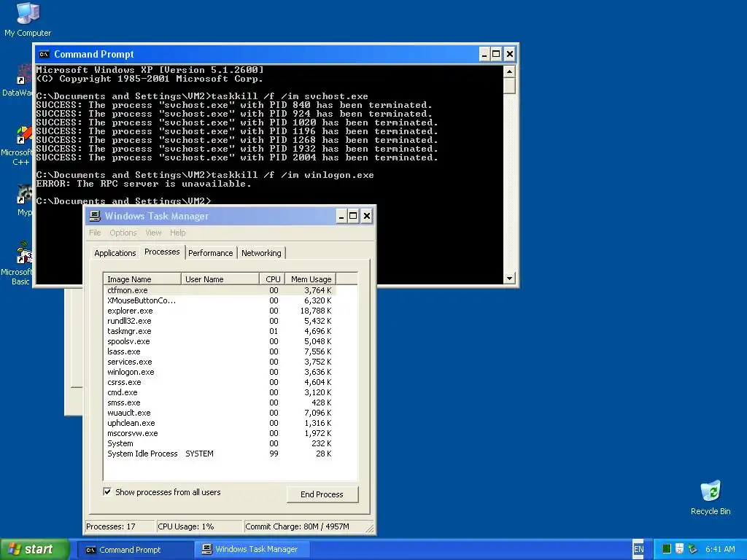
Task: Select the ctfmon.exe process row
Action: [x=220, y=290]
